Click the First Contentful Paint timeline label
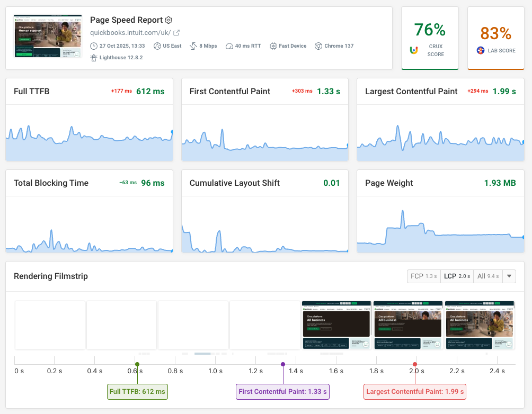The width and height of the screenshot is (532, 414). point(282,392)
